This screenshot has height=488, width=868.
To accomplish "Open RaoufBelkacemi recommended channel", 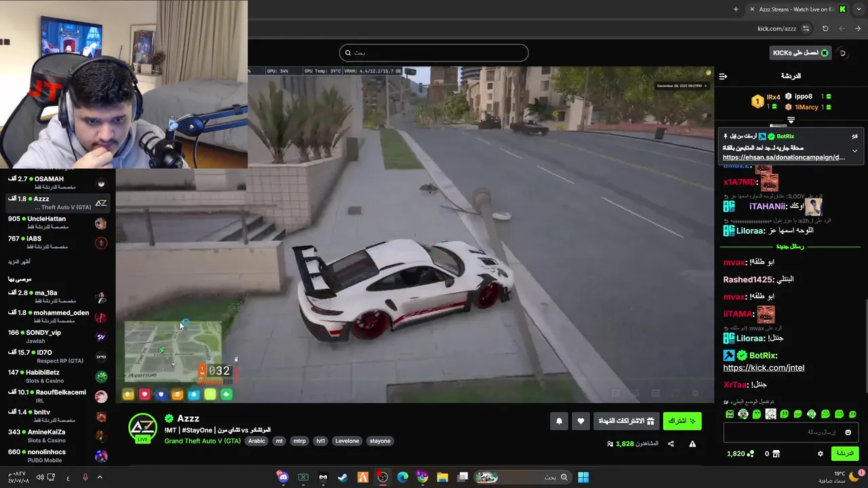I will [x=58, y=396].
